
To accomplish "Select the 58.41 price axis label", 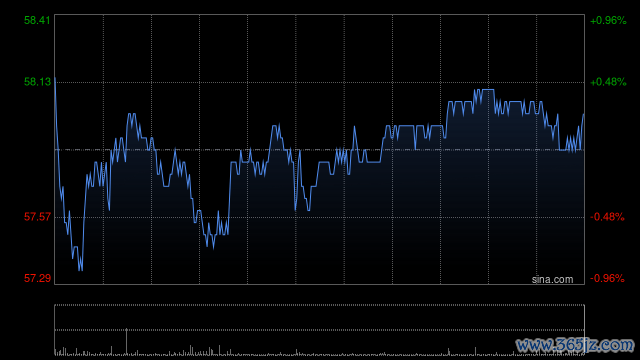I will click(37, 20).
